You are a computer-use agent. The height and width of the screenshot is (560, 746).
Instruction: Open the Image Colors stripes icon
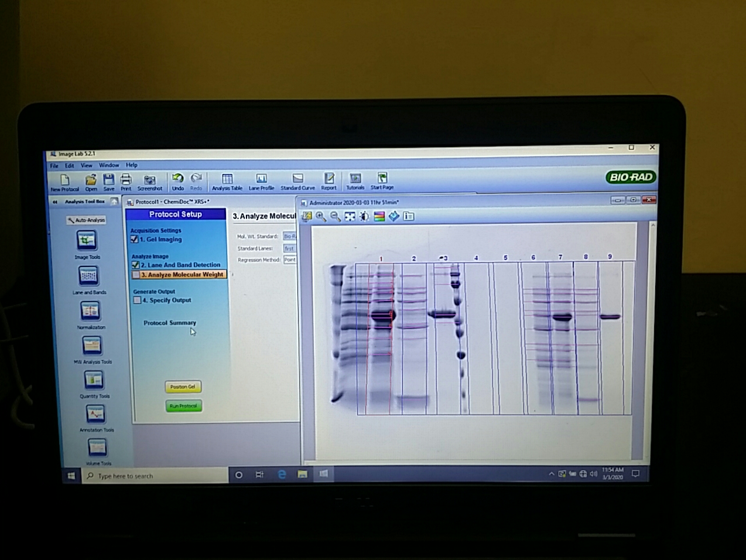379,216
